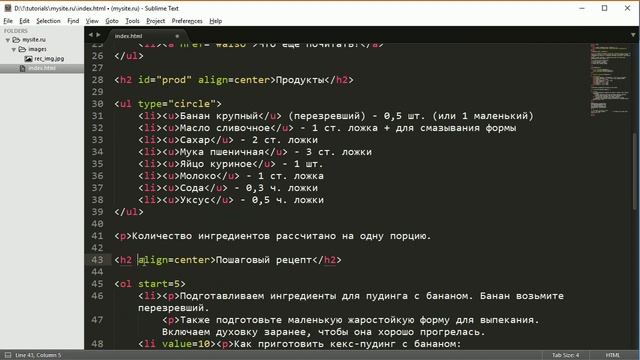Open the tab list dropdown arrow
This screenshot has width=640, height=360.
tap(633, 35)
